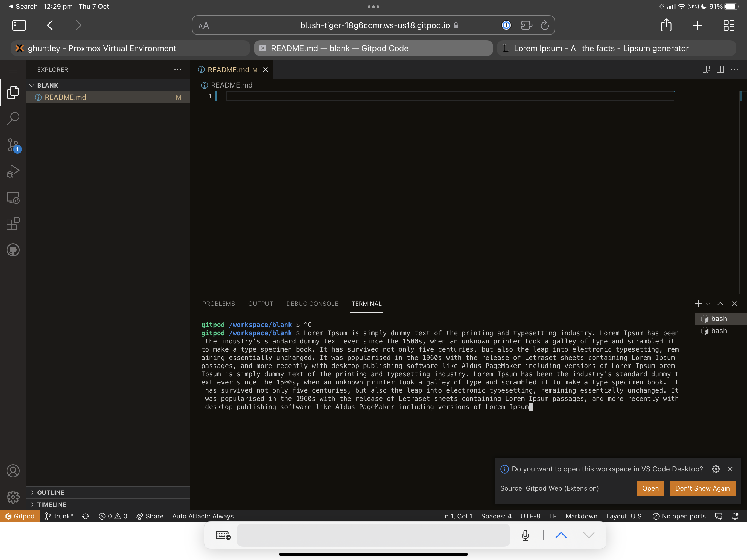This screenshot has width=747, height=560.
Task: Create a new terminal session
Action: click(698, 303)
